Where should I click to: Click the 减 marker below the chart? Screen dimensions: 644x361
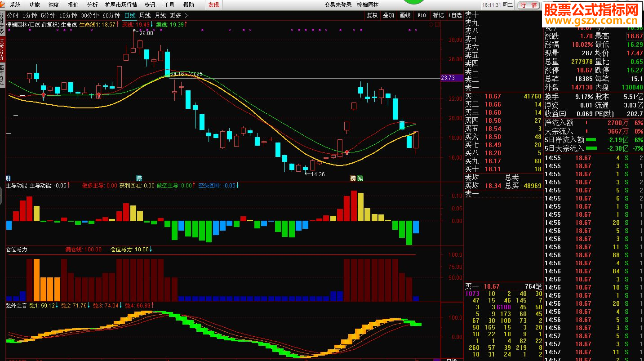coord(360,178)
